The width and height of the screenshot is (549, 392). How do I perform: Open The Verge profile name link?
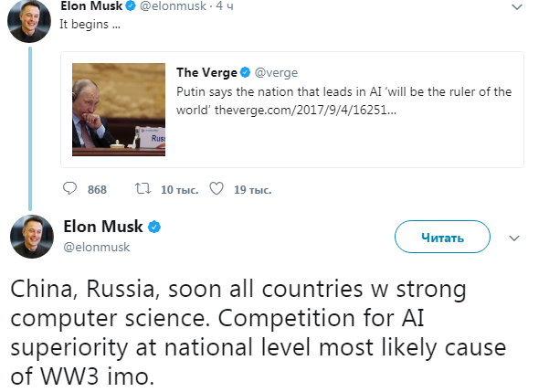tap(206, 72)
